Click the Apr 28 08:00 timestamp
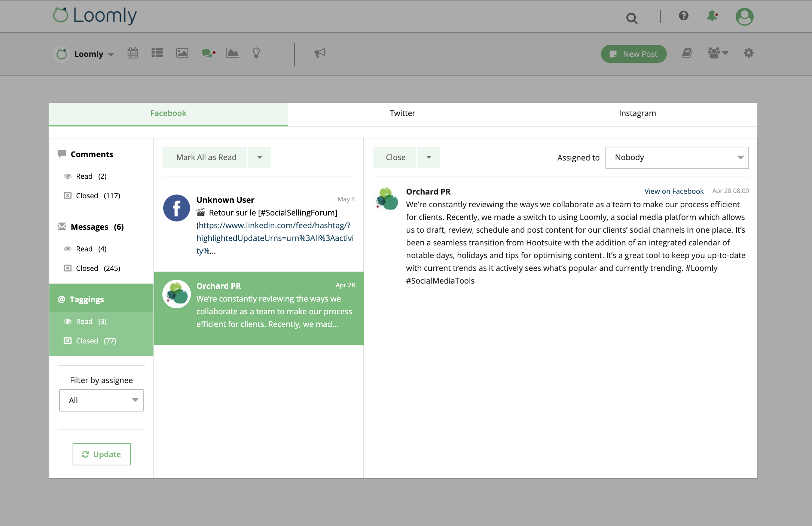This screenshot has height=526, width=812. coord(730,191)
